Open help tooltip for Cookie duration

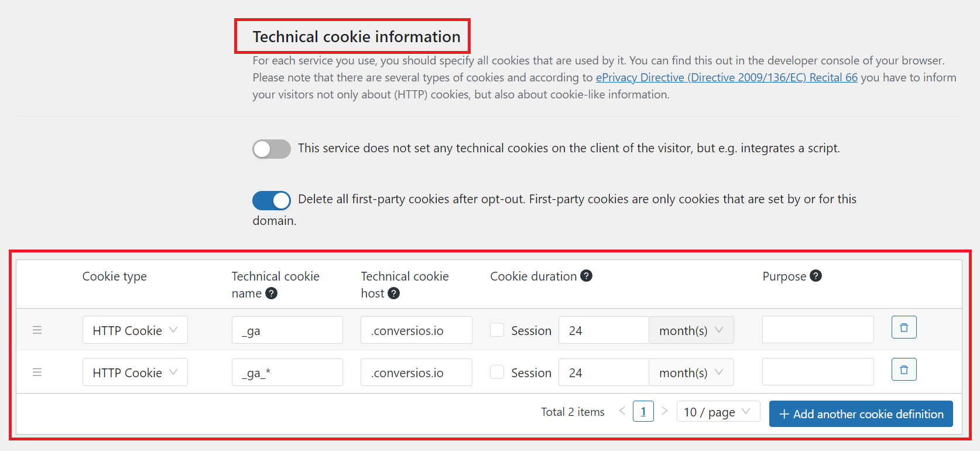click(587, 276)
